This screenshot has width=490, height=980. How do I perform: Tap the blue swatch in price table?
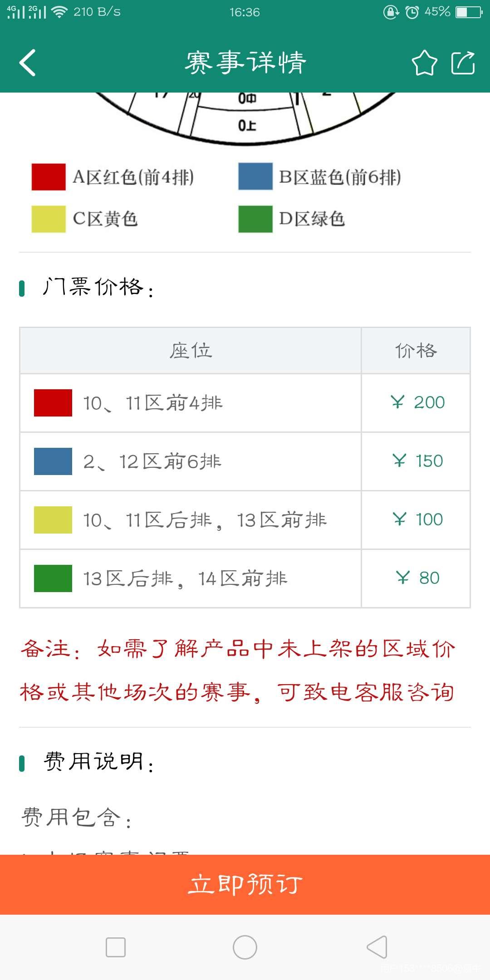(x=53, y=461)
